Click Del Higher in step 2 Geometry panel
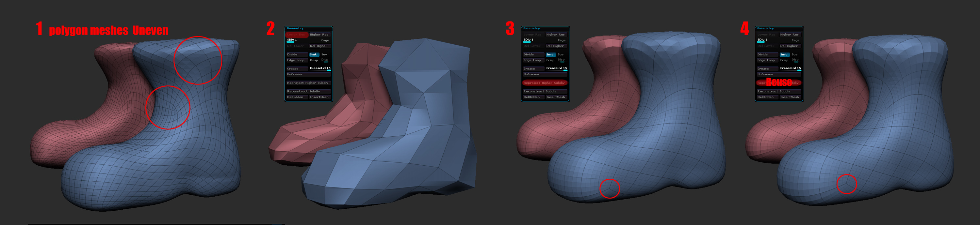 320,46
